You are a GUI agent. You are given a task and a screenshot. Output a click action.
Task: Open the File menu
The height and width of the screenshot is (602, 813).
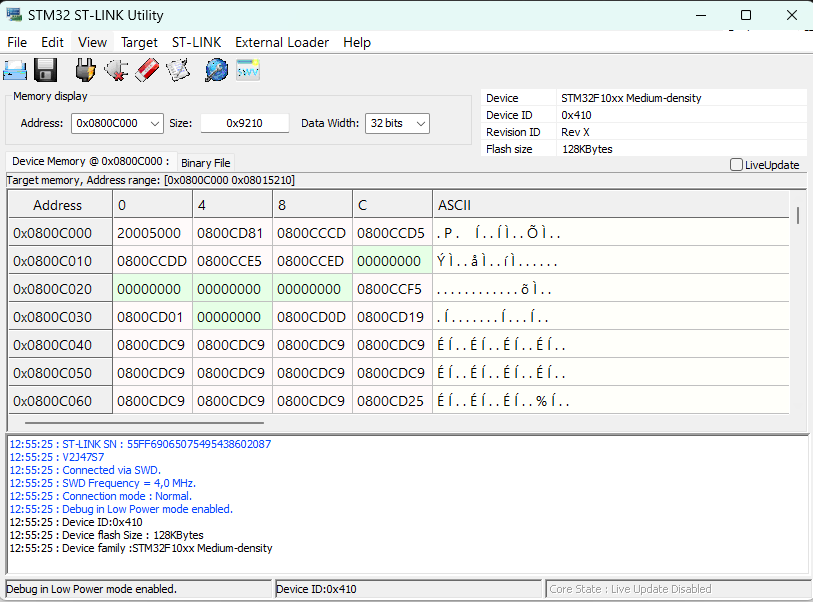[x=17, y=43]
